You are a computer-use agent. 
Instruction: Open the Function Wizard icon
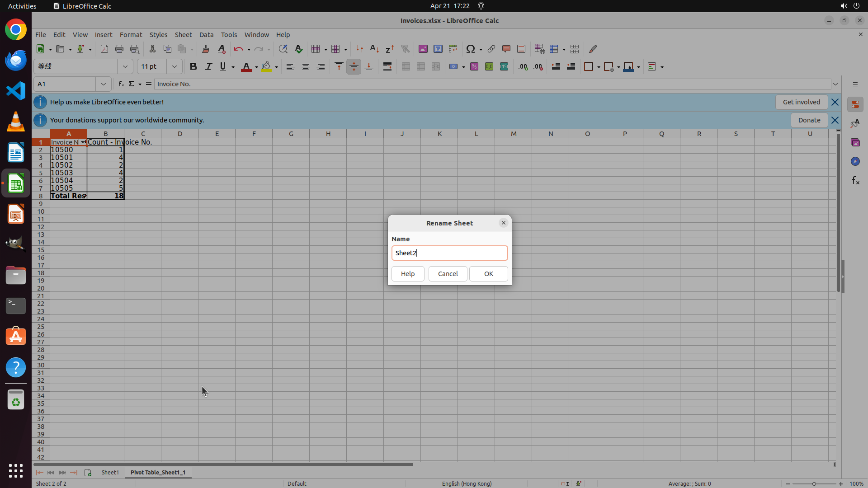coord(121,84)
